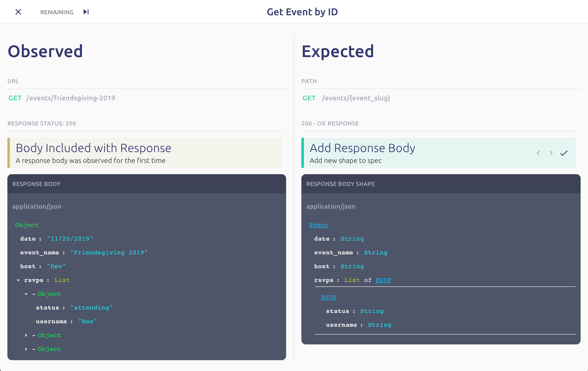This screenshot has width=588, height=371.
Task: Click the expected path /events/{event_slug}
Action: 356,98
